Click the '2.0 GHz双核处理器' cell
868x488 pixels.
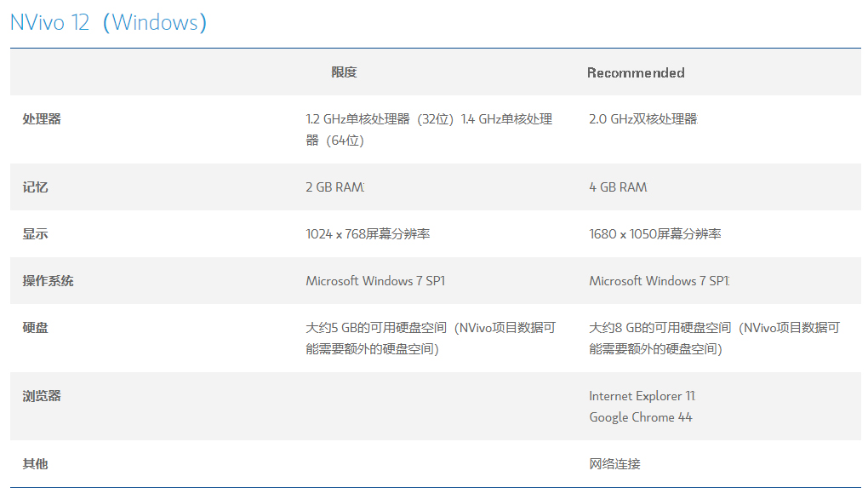643,119
